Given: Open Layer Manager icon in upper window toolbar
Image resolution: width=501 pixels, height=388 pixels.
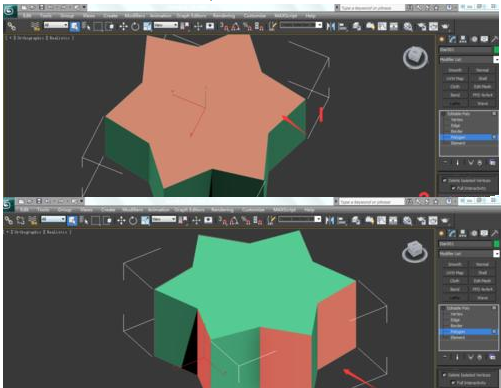Looking at the screenshot, I should 356,26.
